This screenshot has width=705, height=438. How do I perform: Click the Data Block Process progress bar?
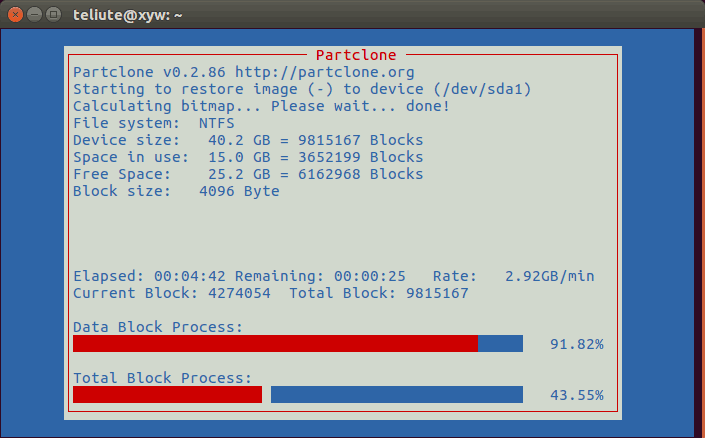click(298, 344)
